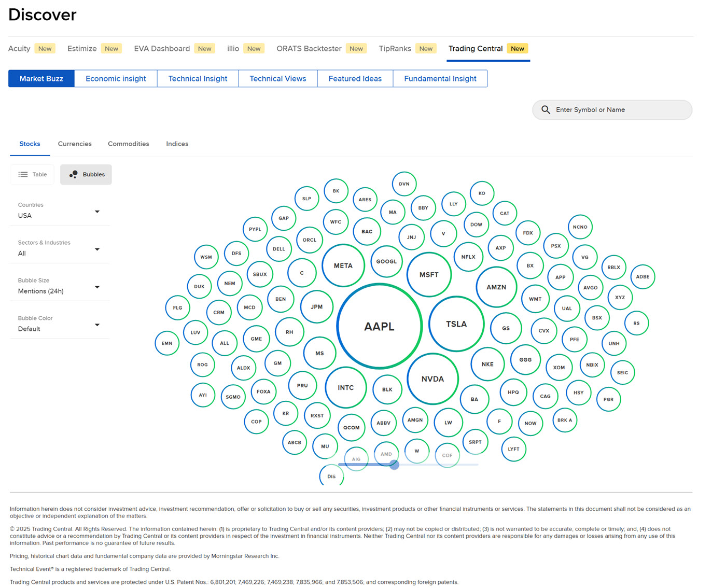Click the search magnifier icon
This screenshot has height=588, width=726.
tap(546, 110)
